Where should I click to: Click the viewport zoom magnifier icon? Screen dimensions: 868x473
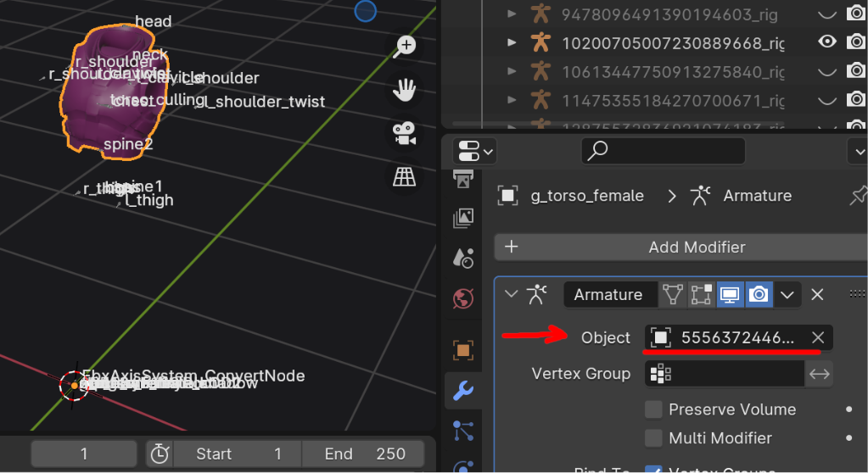coord(405,46)
